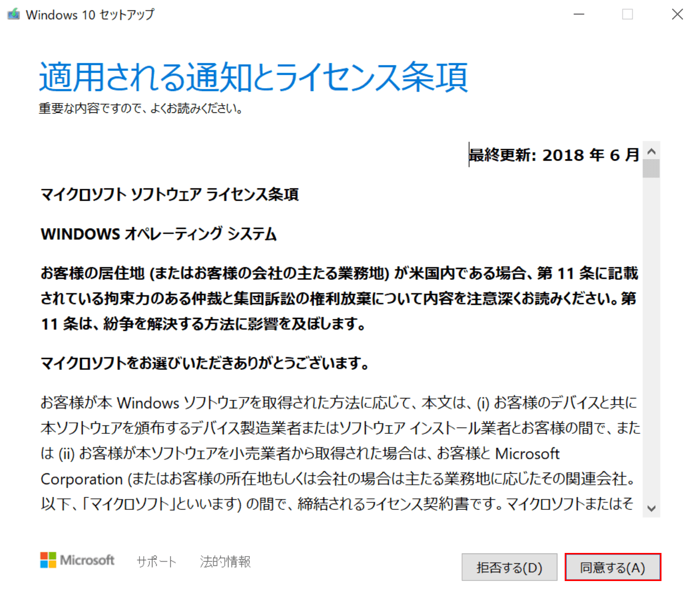Click the Windows 10 setup icon in title bar

click(x=14, y=14)
